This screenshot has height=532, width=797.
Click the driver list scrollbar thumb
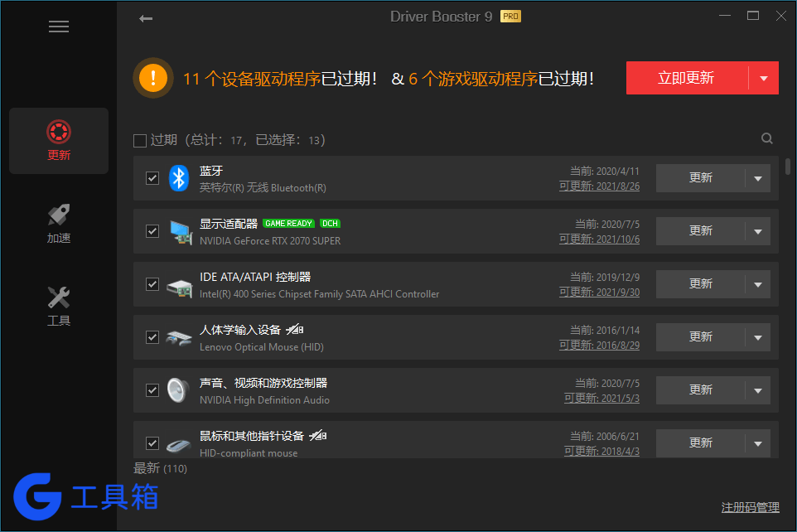788,167
